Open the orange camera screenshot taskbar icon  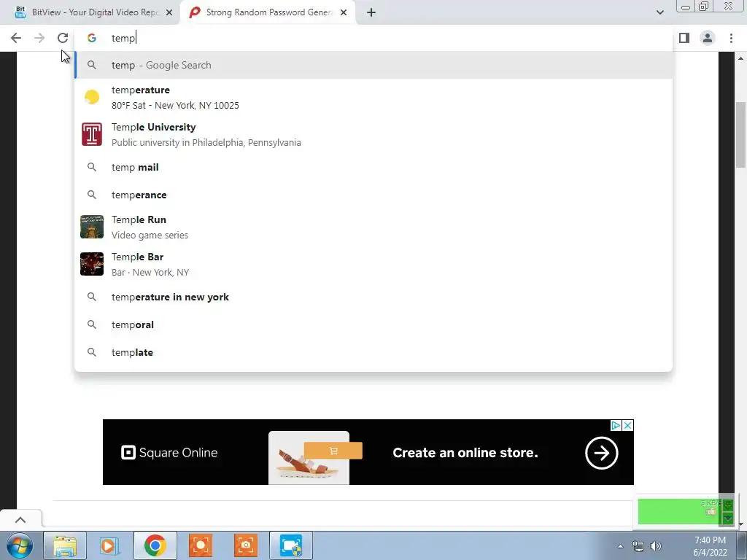(x=246, y=545)
